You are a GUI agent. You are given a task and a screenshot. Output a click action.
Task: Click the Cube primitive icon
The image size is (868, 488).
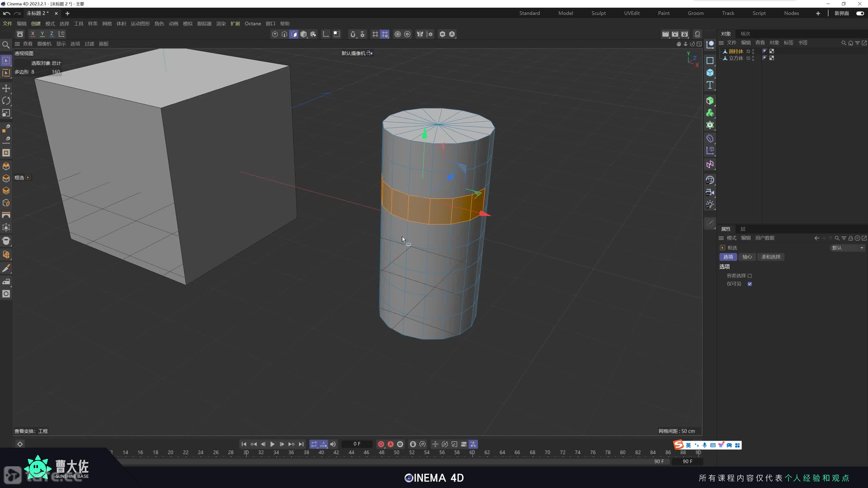point(710,73)
